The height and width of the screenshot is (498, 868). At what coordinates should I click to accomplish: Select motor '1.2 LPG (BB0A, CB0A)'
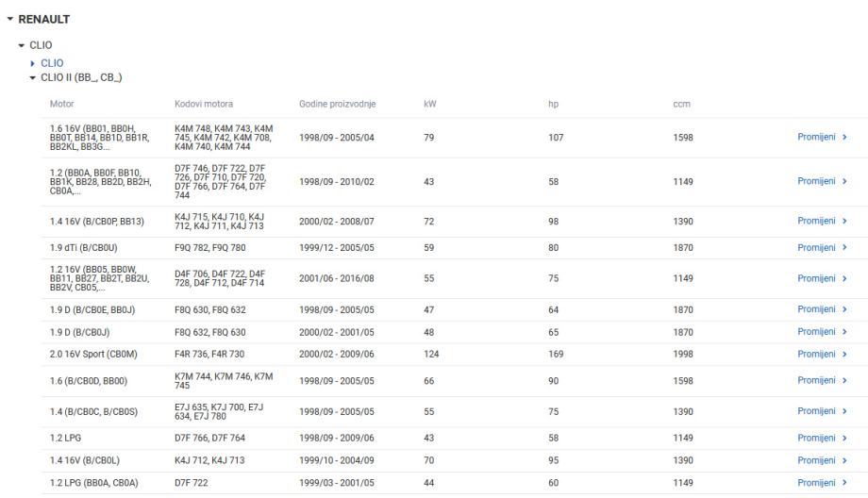[x=94, y=483]
